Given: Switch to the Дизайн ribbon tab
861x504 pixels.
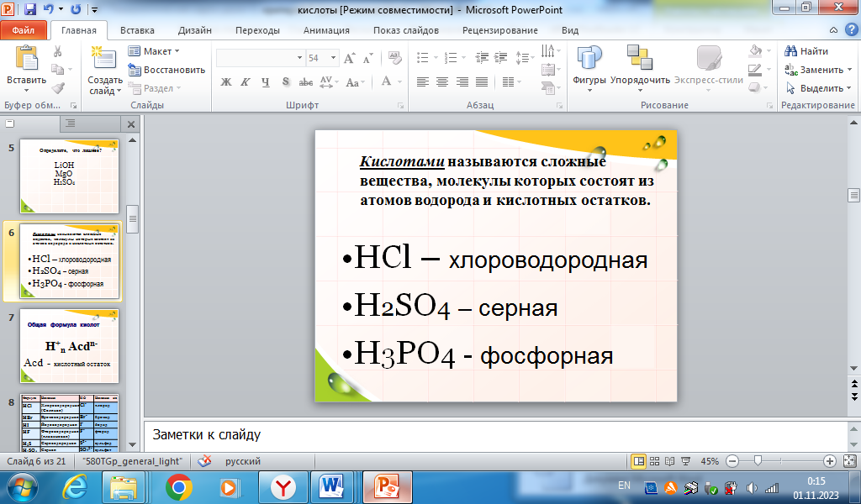Looking at the screenshot, I should tap(195, 30).
